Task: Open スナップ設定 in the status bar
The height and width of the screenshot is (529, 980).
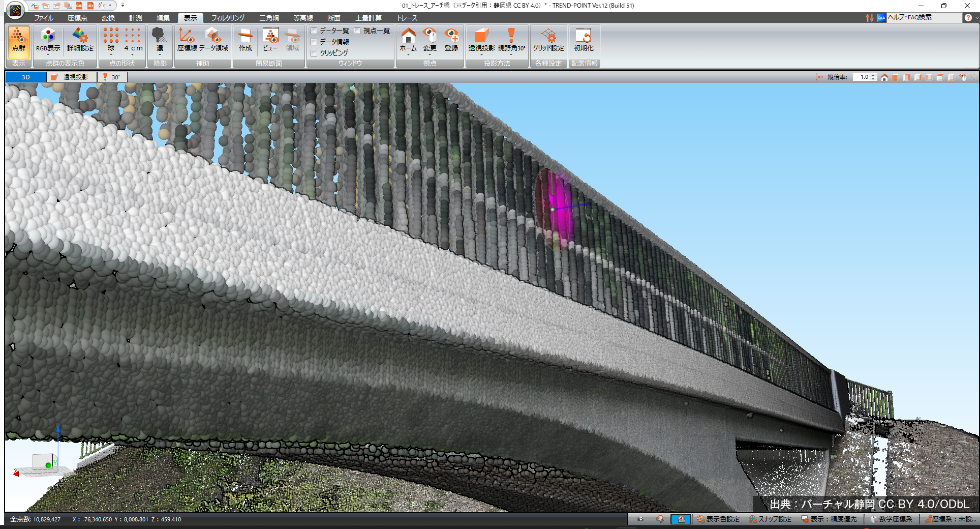Action: [x=770, y=519]
